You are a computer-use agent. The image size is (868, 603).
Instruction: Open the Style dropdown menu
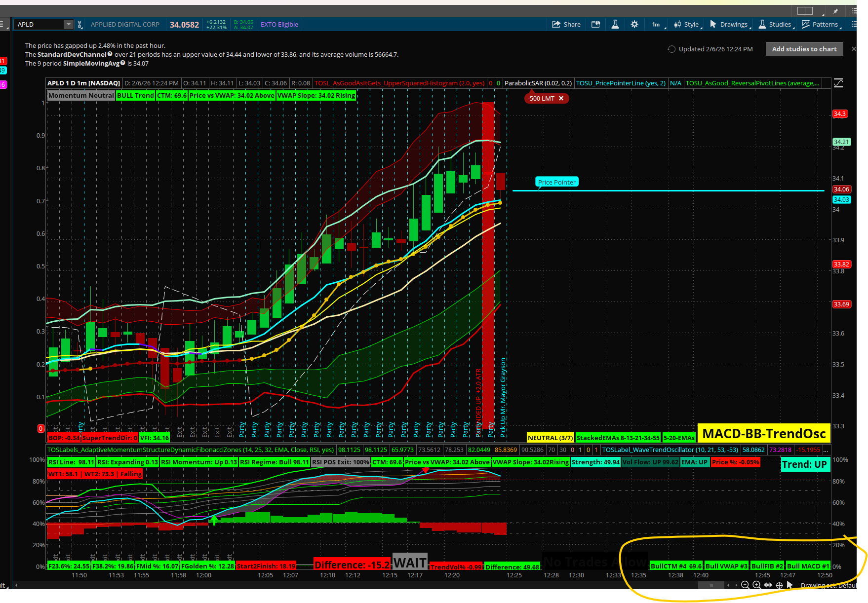pyautogui.click(x=688, y=24)
